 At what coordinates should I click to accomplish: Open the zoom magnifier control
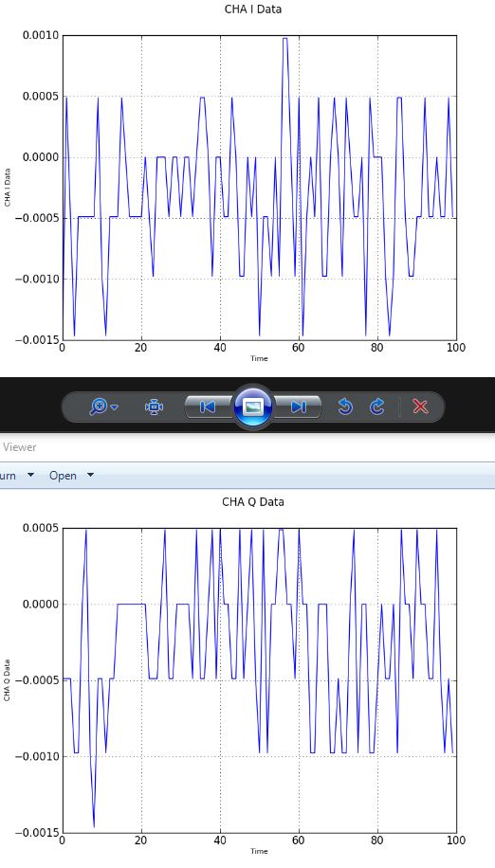click(x=99, y=407)
